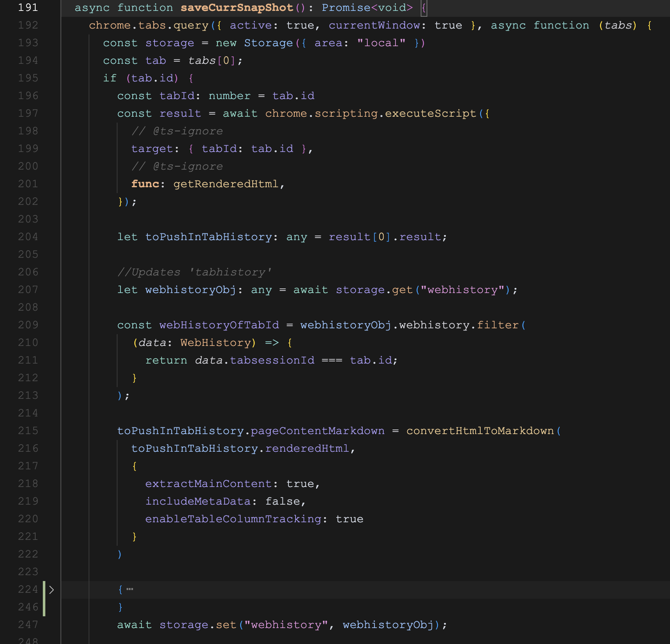Click tabs[0] on line 194
Viewport: 670px width, 644px height.
click(x=212, y=60)
